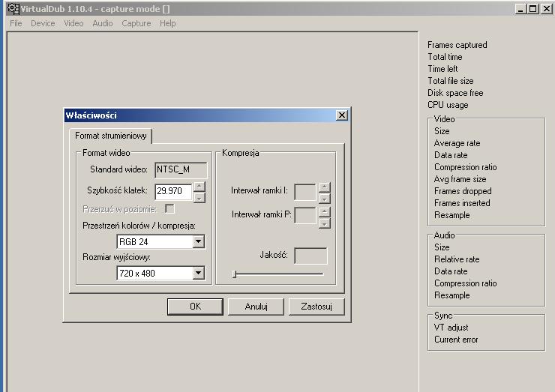Toggle the Przerzuć w poziomie checkbox
This screenshot has width=555, height=392.
[169, 208]
